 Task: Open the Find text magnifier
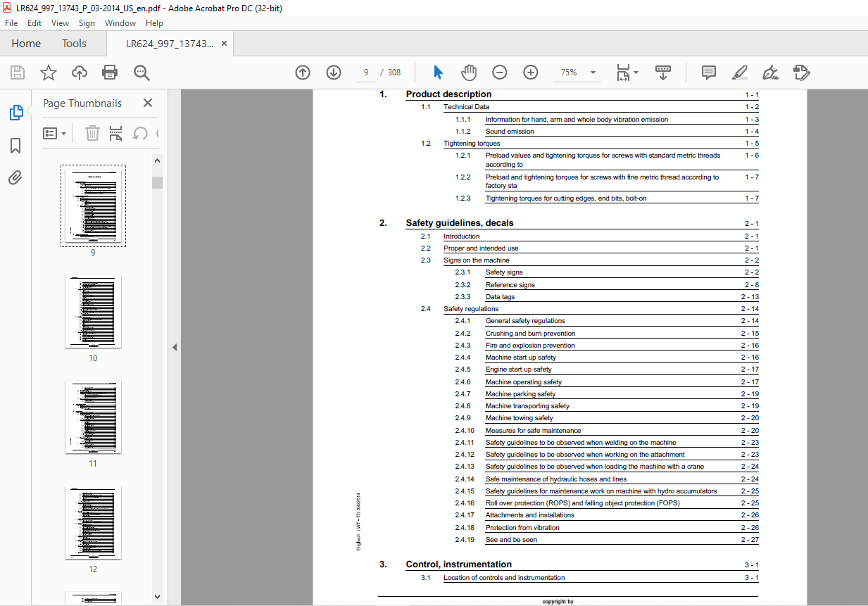(141, 72)
